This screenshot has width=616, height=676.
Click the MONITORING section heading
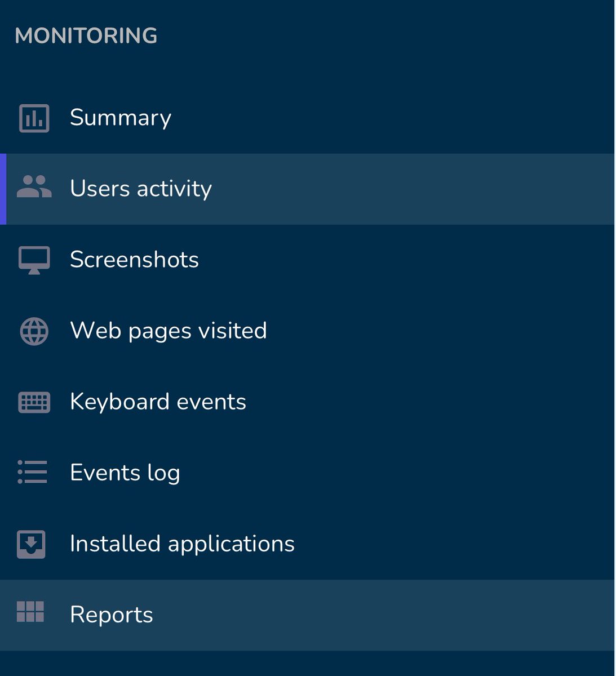click(86, 36)
